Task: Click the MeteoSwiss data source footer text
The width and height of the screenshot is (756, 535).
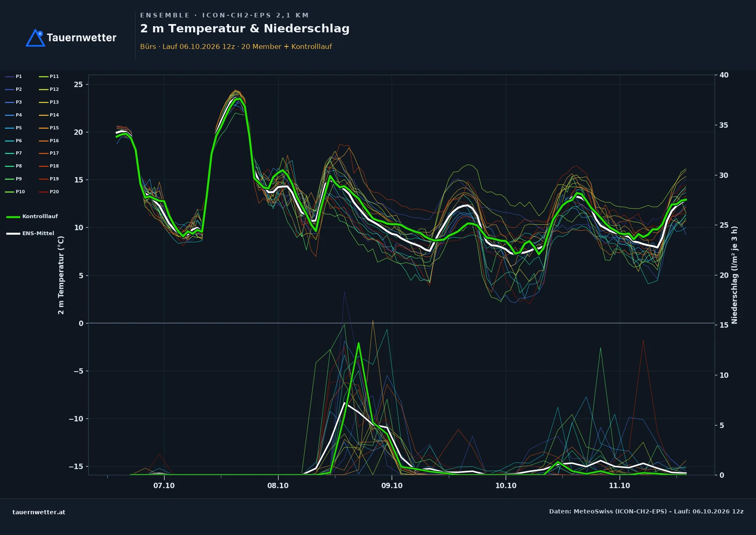Action: [646, 511]
